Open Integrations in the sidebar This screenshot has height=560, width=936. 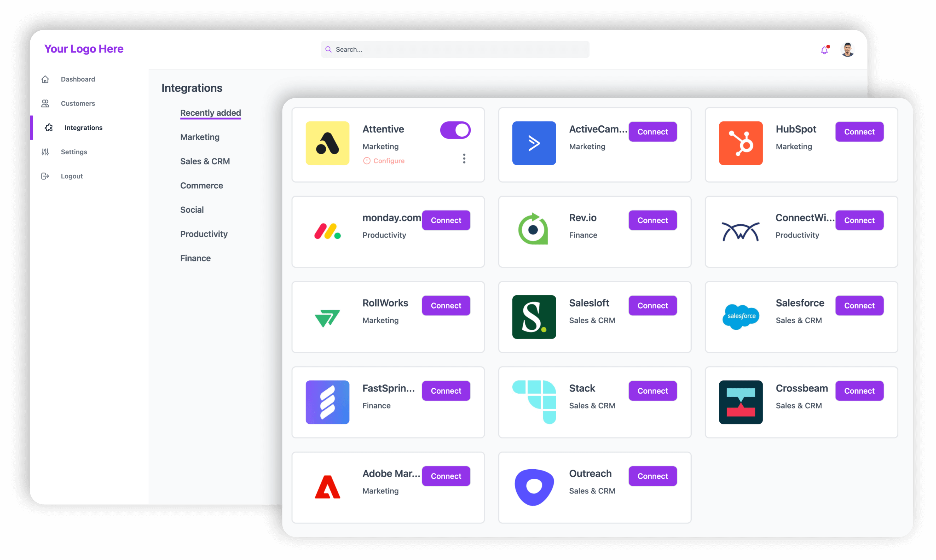coord(83,127)
